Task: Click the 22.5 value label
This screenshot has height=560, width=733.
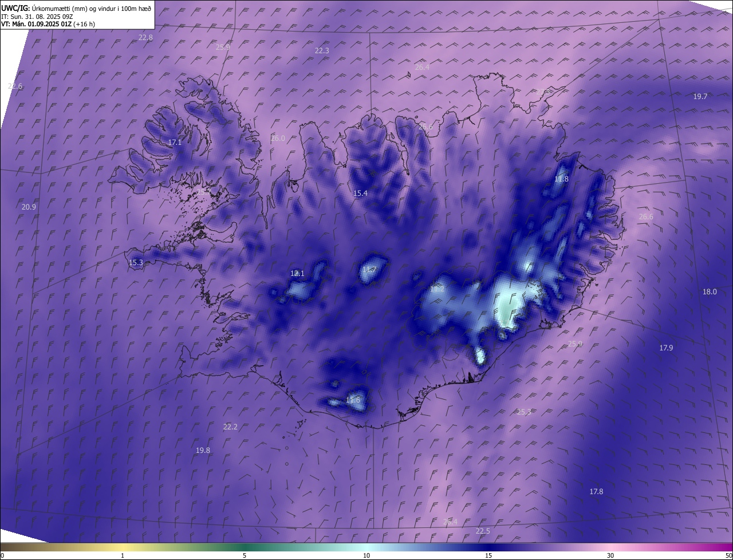Action: [x=483, y=531]
